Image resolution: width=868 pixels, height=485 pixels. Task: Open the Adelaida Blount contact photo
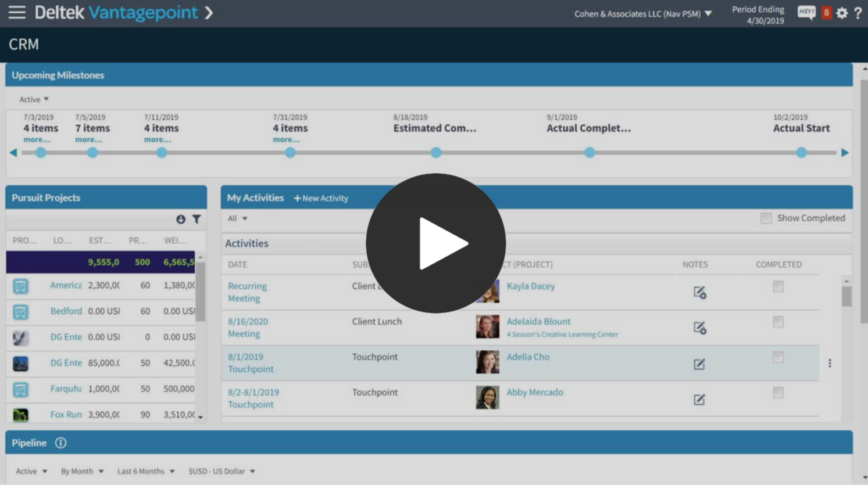tap(487, 327)
